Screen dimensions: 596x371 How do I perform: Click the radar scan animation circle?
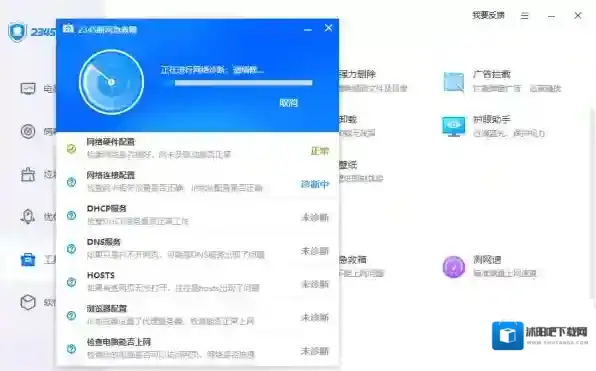[x=111, y=82]
